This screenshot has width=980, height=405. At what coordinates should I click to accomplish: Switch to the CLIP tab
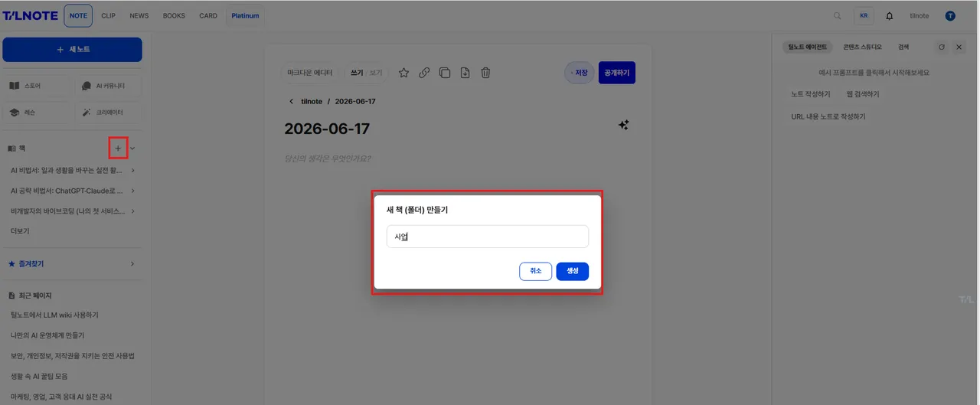click(x=108, y=15)
